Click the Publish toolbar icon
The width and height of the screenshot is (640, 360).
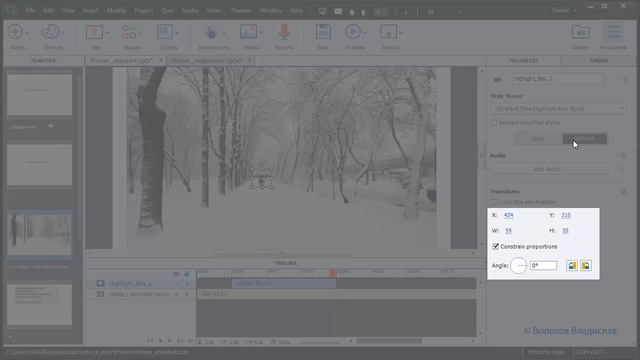tap(389, 32)
